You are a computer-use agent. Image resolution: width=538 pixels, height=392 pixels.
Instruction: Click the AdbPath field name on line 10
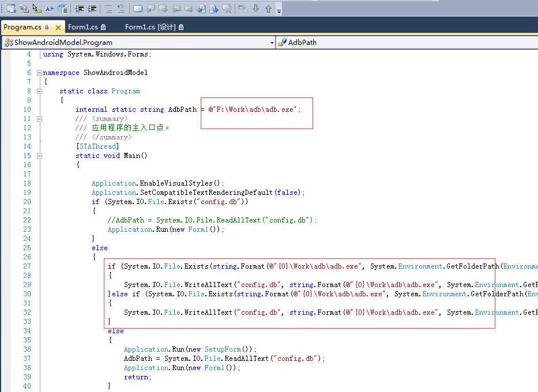[183, 110]
